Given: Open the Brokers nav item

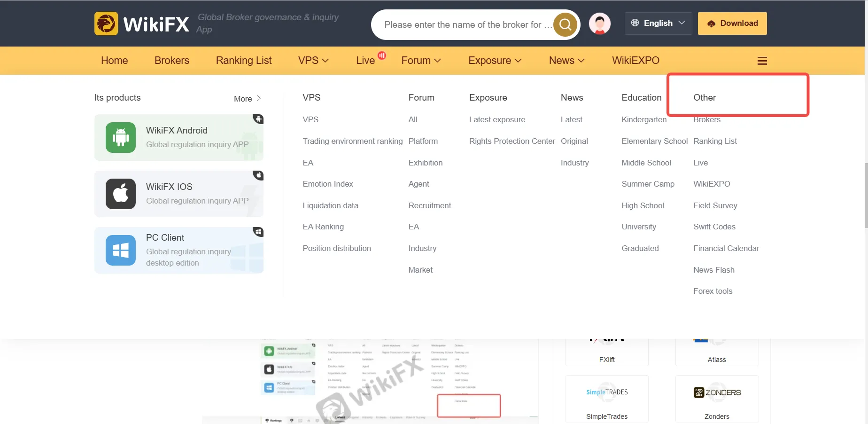Looking at the screenshot, I should coord(172,60).
